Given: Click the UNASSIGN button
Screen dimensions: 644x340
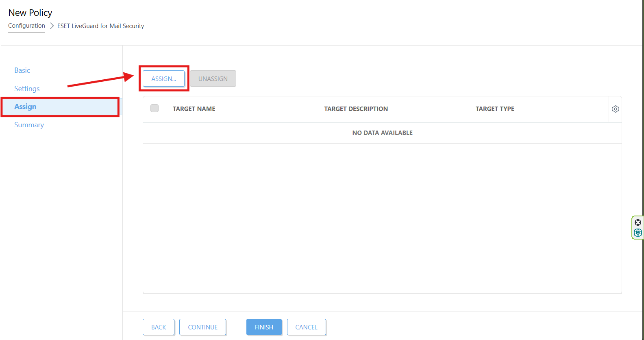Looking at the screenshot, I should click(x=213, y=78).
